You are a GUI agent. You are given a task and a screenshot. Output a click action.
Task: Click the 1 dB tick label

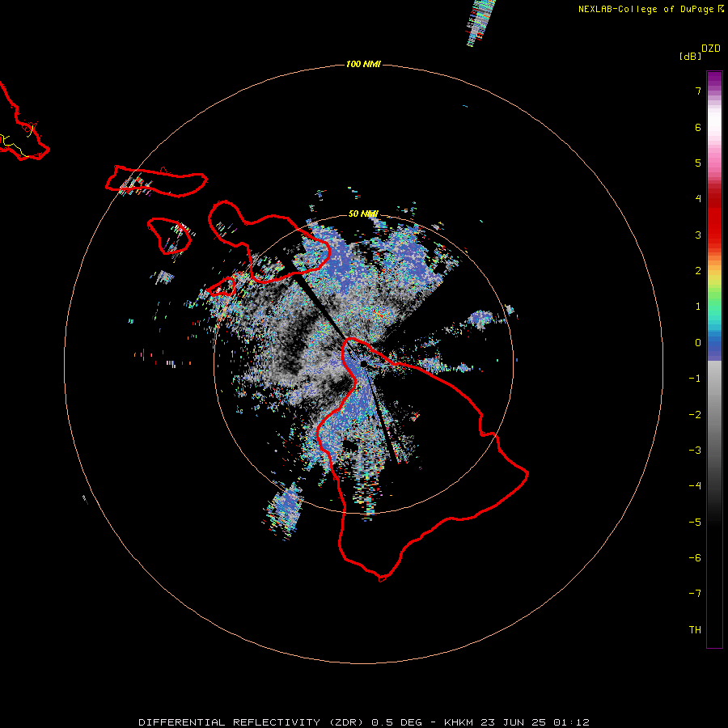point(698,307)
